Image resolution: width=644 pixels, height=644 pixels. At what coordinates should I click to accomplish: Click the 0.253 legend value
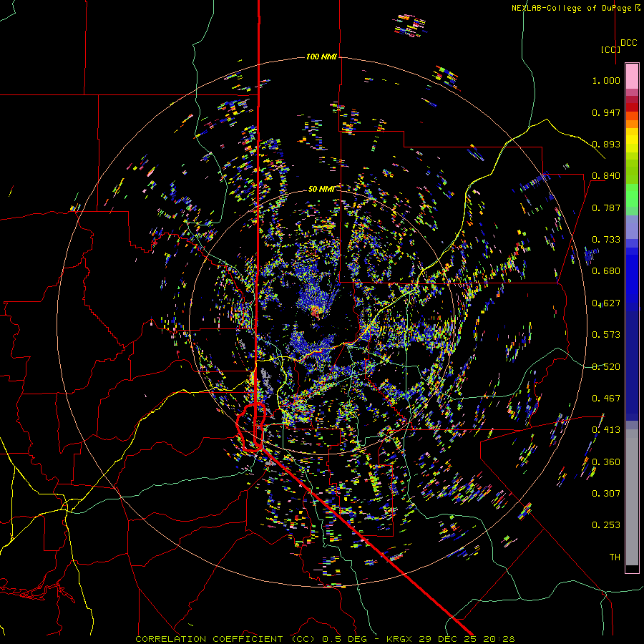tap(606, 525)
